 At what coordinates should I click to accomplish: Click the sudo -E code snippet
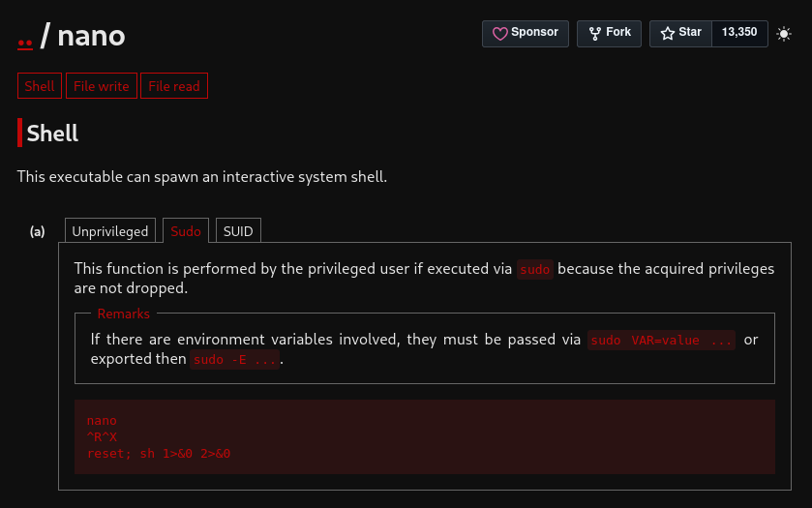(x=234, y=359)
